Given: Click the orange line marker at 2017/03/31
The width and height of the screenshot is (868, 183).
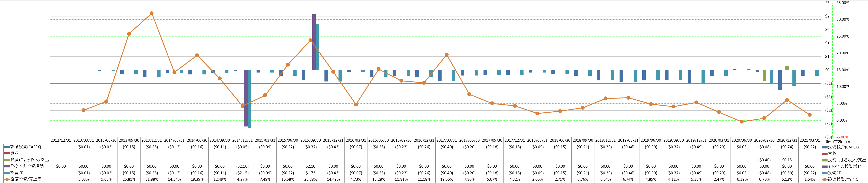Looking at the screenshot, I should click(447, 55).
